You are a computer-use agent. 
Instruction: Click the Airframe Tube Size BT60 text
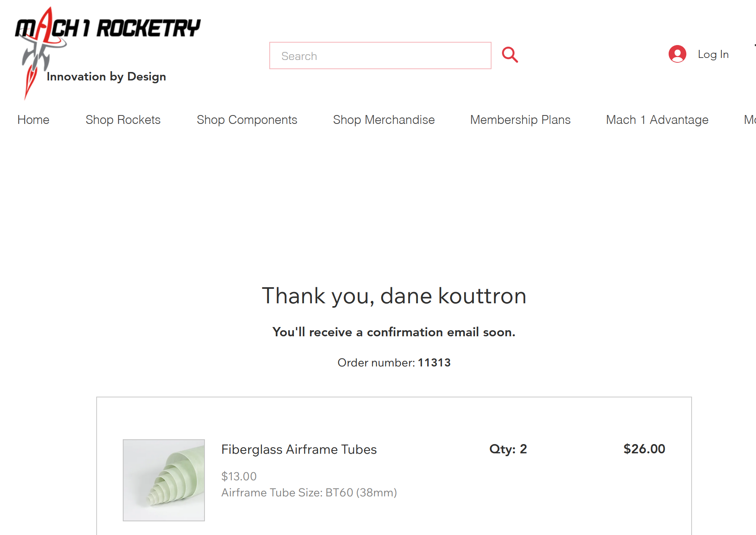pos(309,493)
